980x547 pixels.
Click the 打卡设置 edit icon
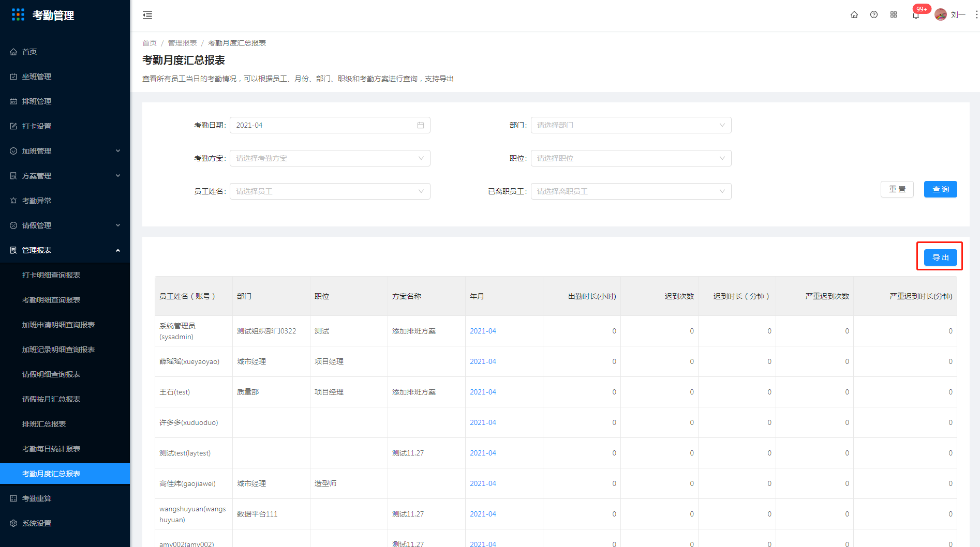point(13,126)
